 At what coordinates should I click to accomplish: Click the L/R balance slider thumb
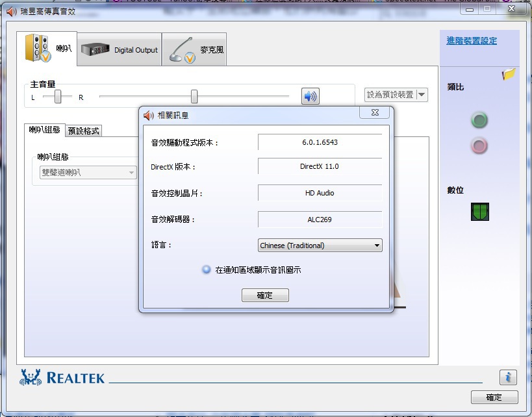(x=58, y=97)
